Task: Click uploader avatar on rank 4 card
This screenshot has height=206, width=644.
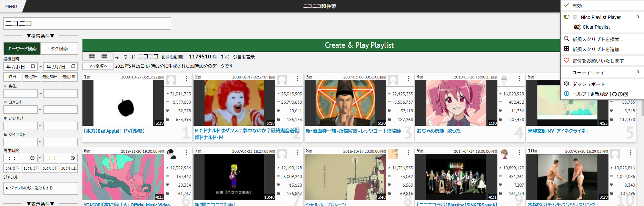Action: pyautogui.click(x=504, y=80)
